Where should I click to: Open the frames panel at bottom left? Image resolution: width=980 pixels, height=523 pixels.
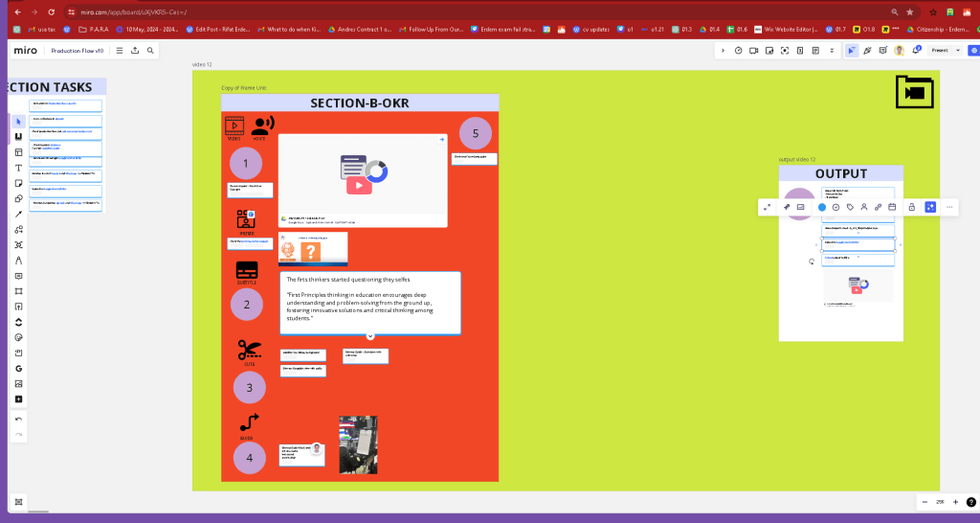19,502
